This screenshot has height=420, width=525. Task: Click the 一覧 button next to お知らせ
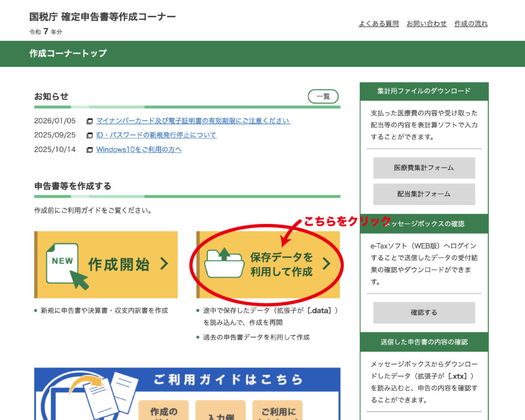[323, 96]
